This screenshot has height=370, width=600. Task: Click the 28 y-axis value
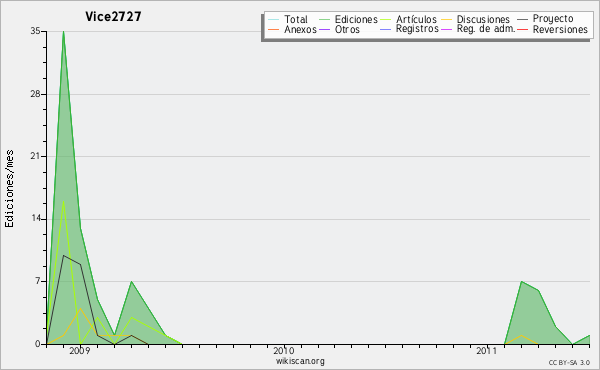(35, 94)
